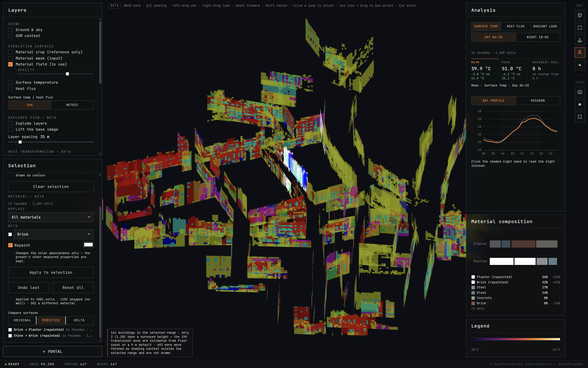Click the Reset all button

(x=73, y=288)
